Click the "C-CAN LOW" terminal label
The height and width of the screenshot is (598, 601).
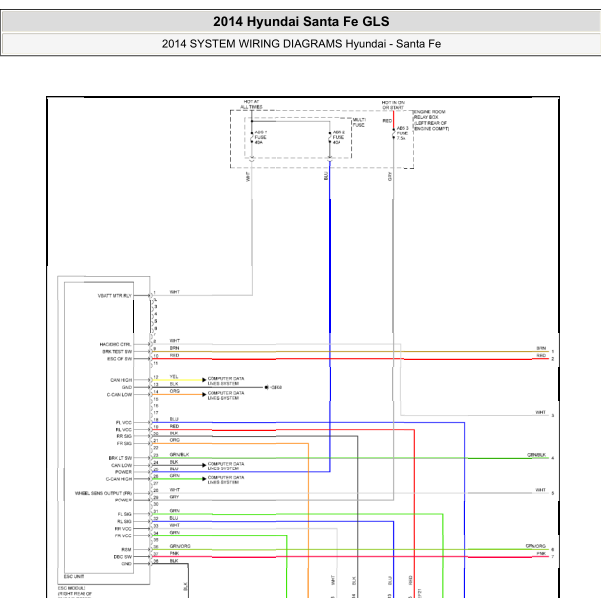[119, 394]
